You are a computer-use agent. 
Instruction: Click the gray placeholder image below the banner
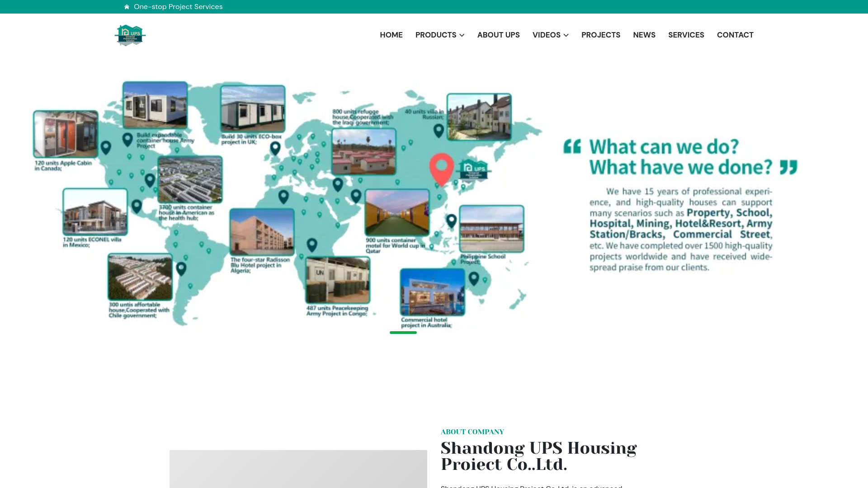pyautogui.click(x=298, y=469)
